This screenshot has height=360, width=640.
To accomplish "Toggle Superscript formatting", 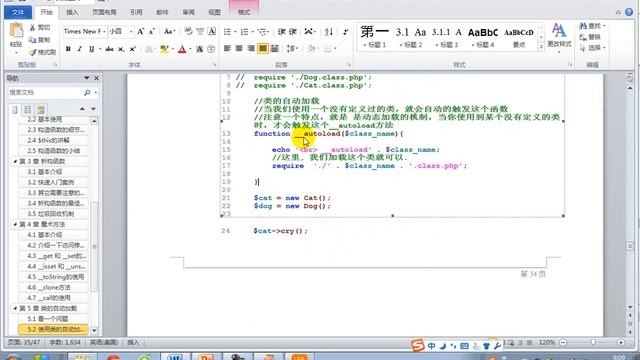I will coord(133,49).
